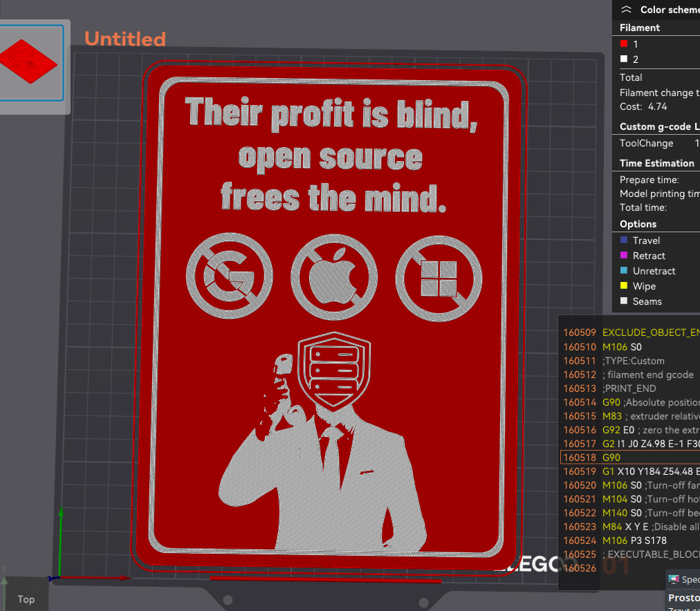
Task: Click the red Filament 1 swatch
Action: [x=624, y=44]
